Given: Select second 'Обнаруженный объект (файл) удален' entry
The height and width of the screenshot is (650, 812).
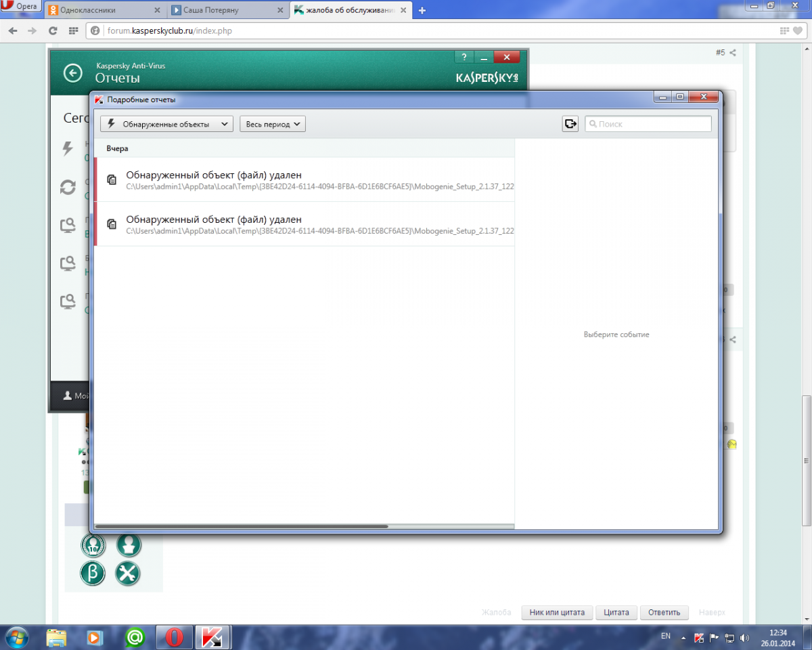Looking at the screenshot, I should 304,224.
